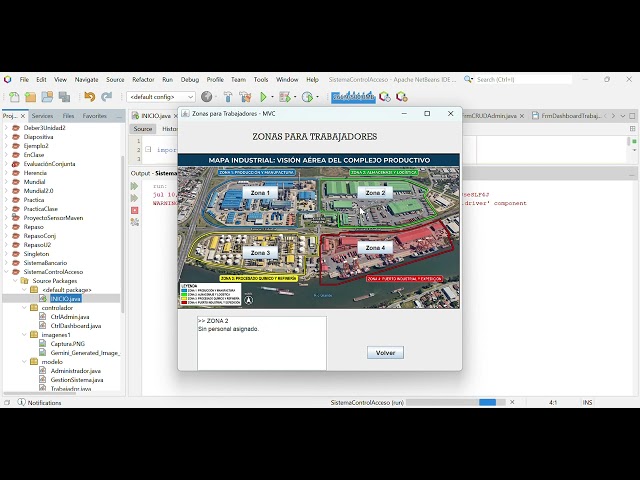This screenshot has height=480, width=640.
Task: Switch to the Services tab
Action: coord(42,116)
